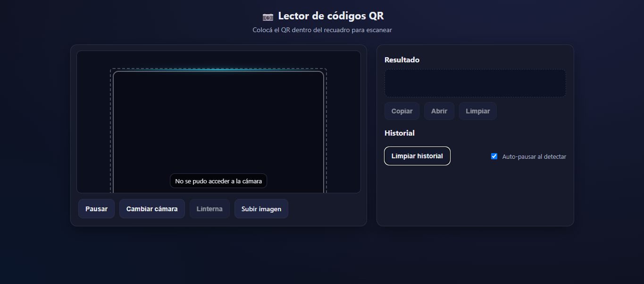This screenshot has width=644, height=284.
Task: Click the instruction subtitle under the title
Action: click(322, 29)
